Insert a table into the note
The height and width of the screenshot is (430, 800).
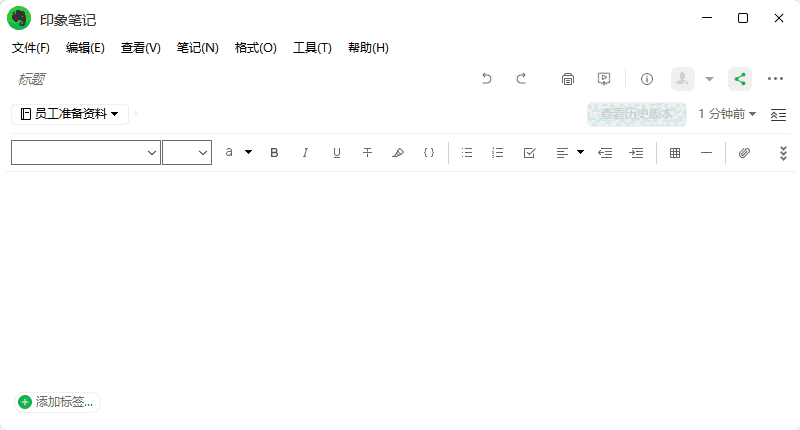[675, 153]
